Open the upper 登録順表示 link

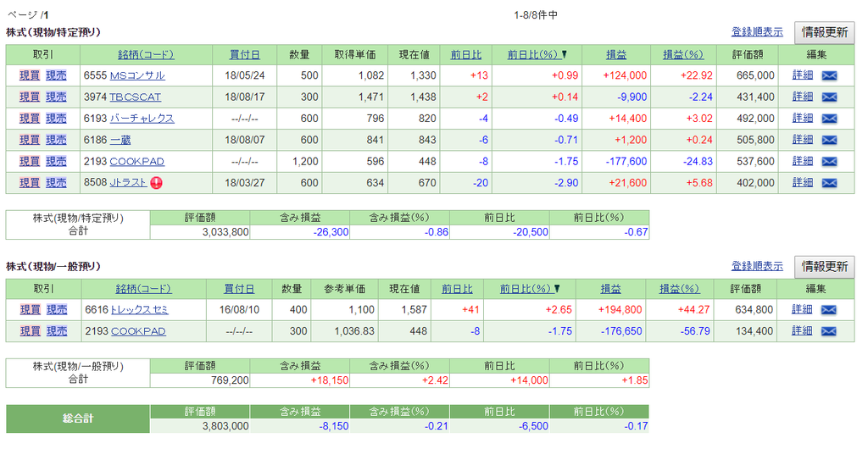[757, 32]
